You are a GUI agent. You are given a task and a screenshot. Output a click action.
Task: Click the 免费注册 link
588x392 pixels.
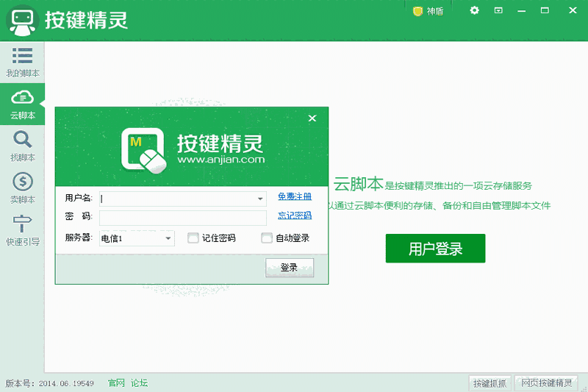point(295,196)
